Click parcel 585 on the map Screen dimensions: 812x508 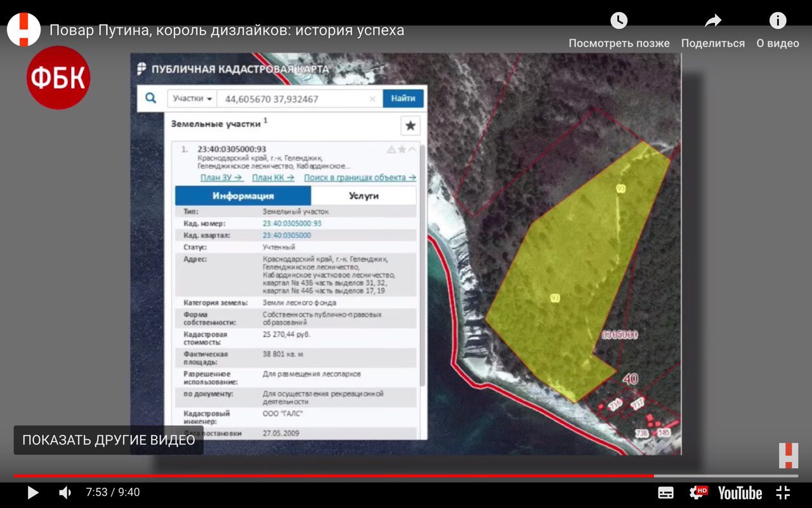(664, 433)
